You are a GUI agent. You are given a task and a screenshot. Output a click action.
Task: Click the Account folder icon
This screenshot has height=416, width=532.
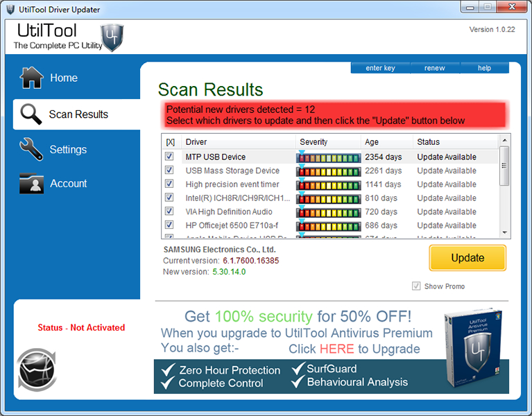click(31, 184)
